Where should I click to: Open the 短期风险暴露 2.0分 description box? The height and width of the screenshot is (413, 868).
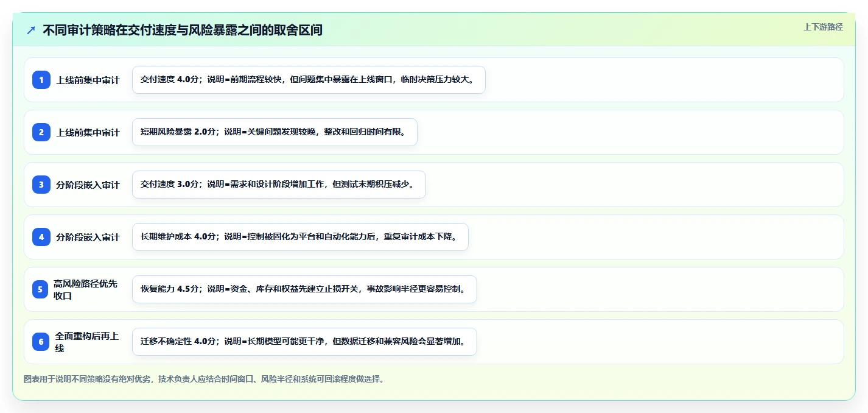275,132
